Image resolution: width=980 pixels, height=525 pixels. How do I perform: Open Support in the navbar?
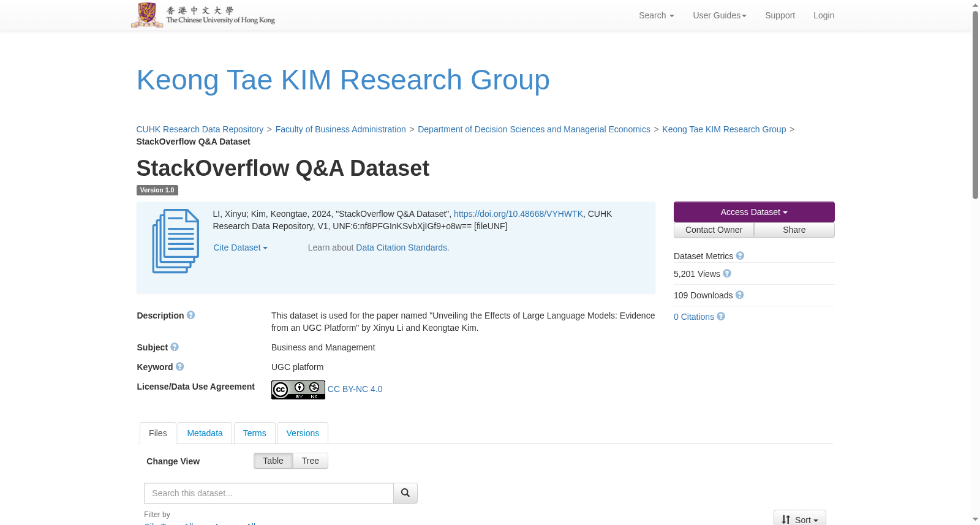780,15
